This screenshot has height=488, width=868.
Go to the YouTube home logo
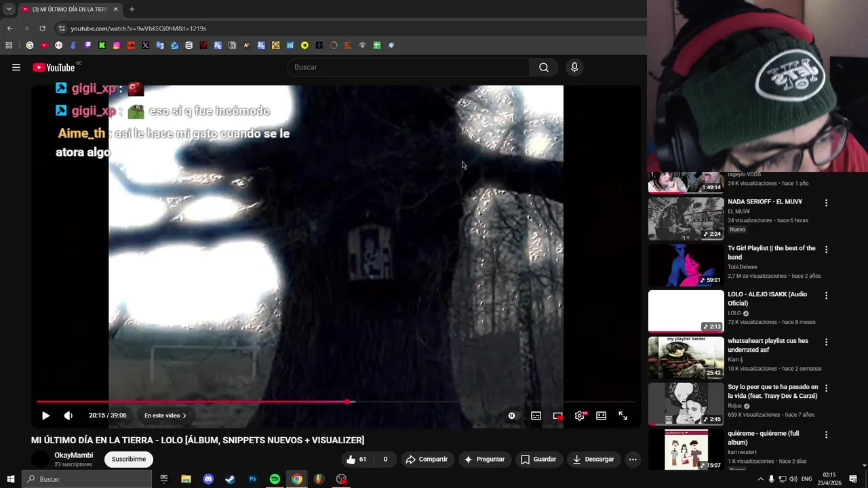click(54, 67)
